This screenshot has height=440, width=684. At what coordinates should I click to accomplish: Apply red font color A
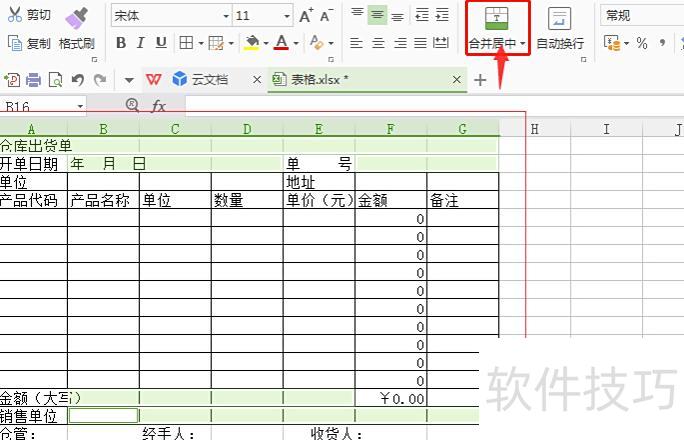coord(281,43)
